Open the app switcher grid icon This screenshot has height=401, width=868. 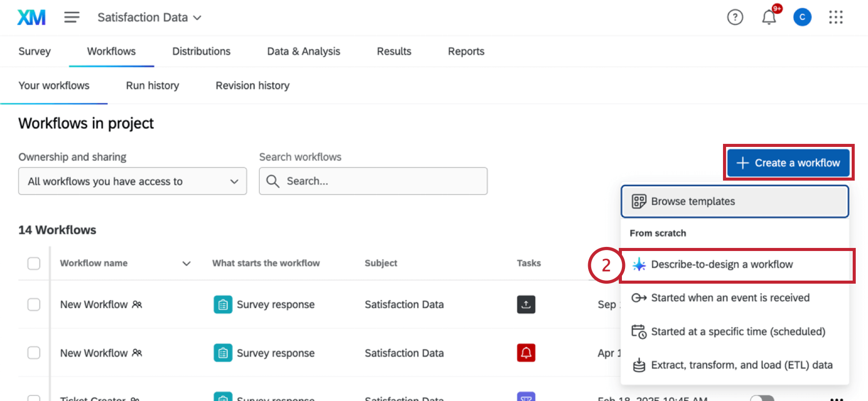coord(836,17)
